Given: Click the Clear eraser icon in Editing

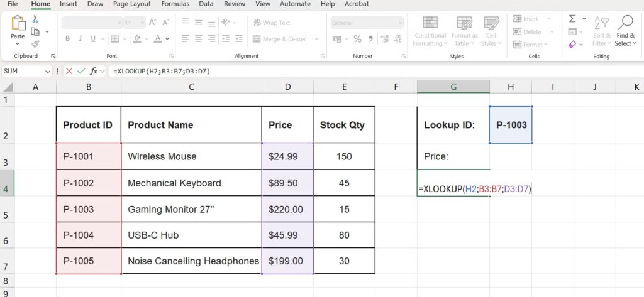Looking at the screenshot, I should [x=572, y=45].
